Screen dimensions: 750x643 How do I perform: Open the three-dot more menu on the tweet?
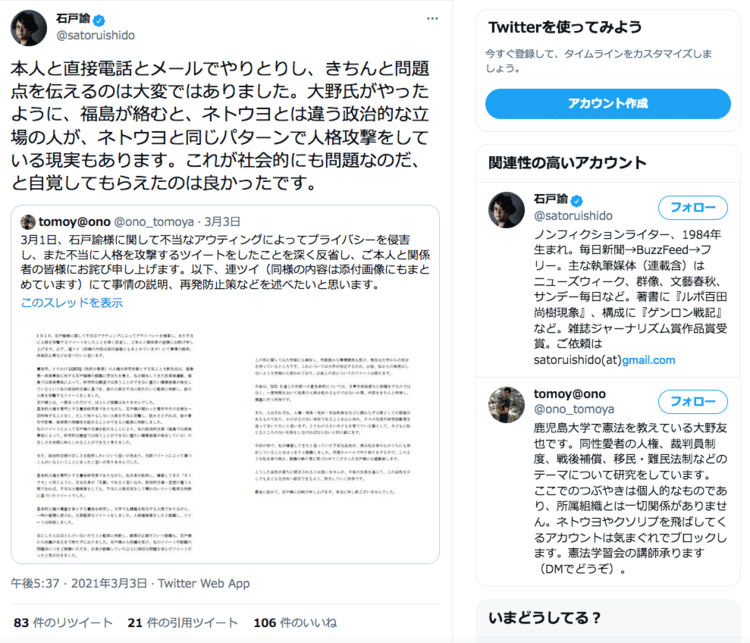pyautogui.click(x=432, y=19)
